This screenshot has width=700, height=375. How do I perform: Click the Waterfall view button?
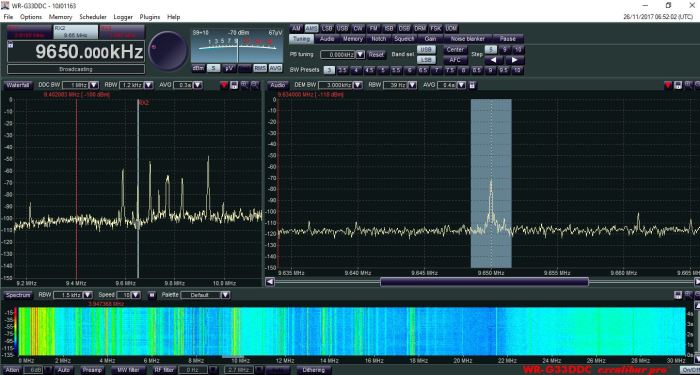pos(18,85)
